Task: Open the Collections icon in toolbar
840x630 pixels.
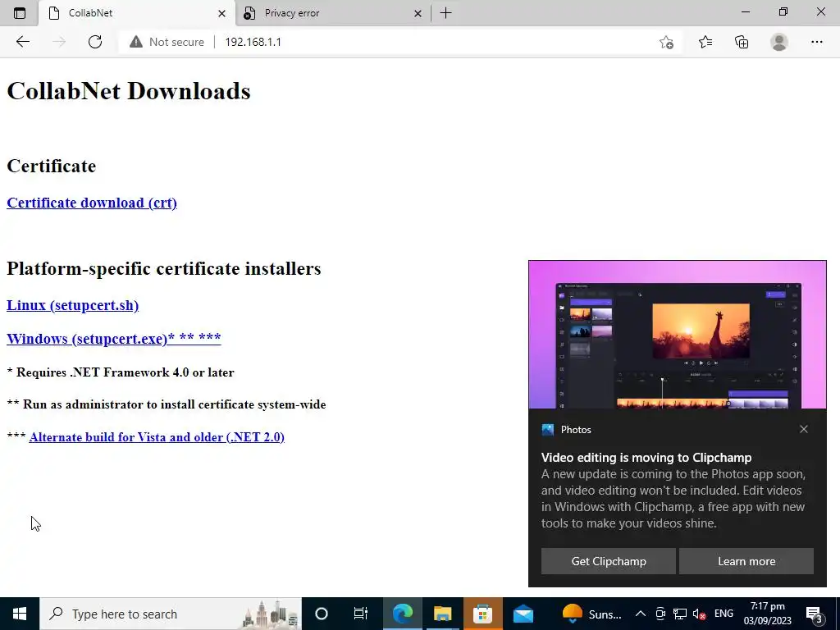Action: tap(742, 42)
